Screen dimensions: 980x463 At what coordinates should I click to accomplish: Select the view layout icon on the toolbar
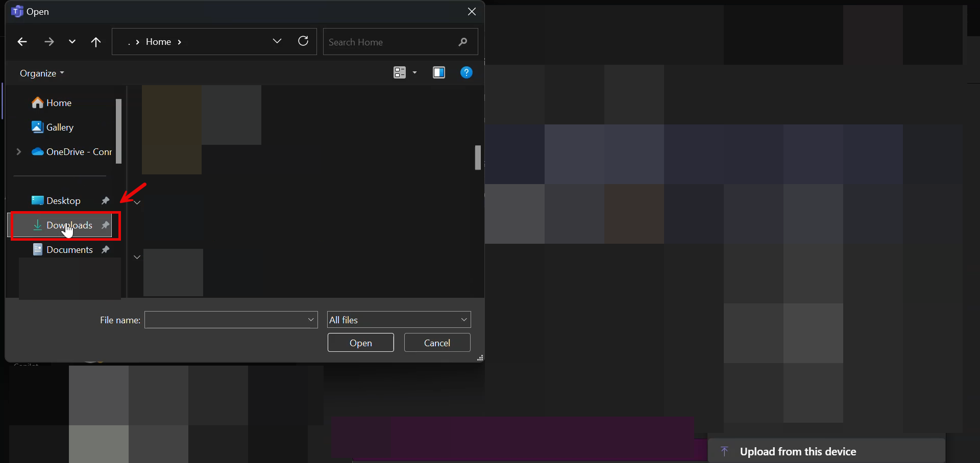pyautogui.click(x=400, y=72)
